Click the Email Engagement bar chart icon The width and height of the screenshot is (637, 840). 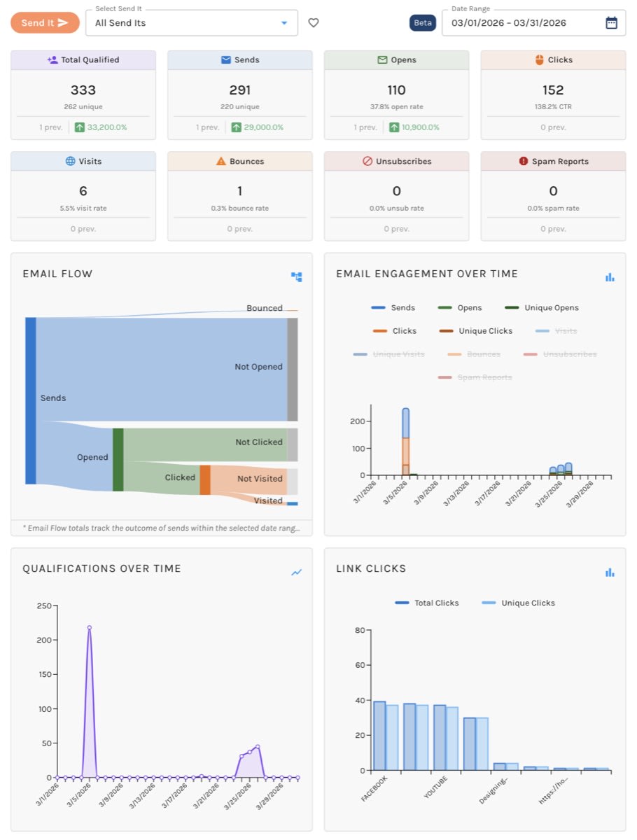(610, 277)
